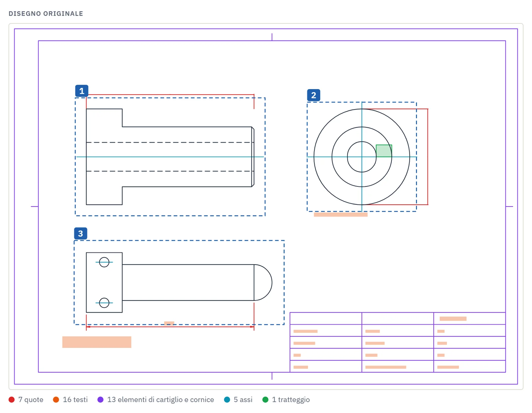
Task: Click "13 elementi di cartiglio e cornice" label
Action: (x=161, y=400)
